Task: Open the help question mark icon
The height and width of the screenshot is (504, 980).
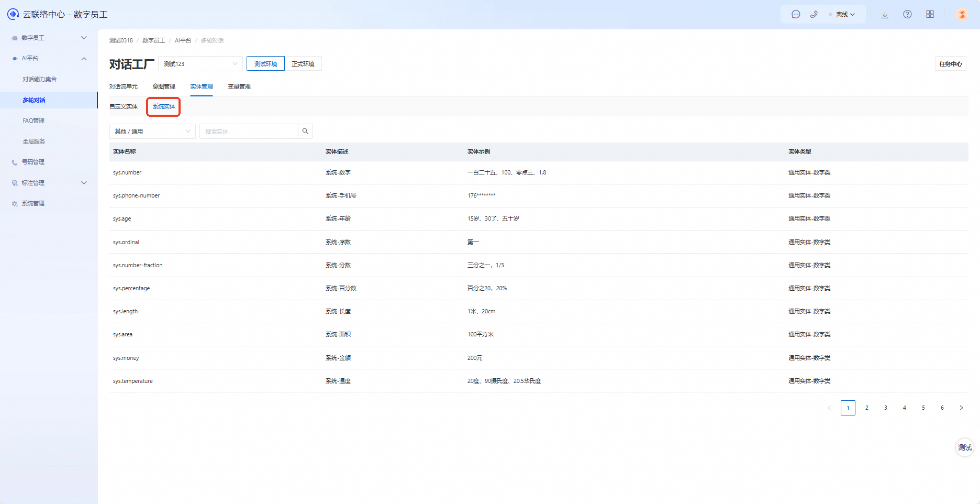Action: click(907, 15)
